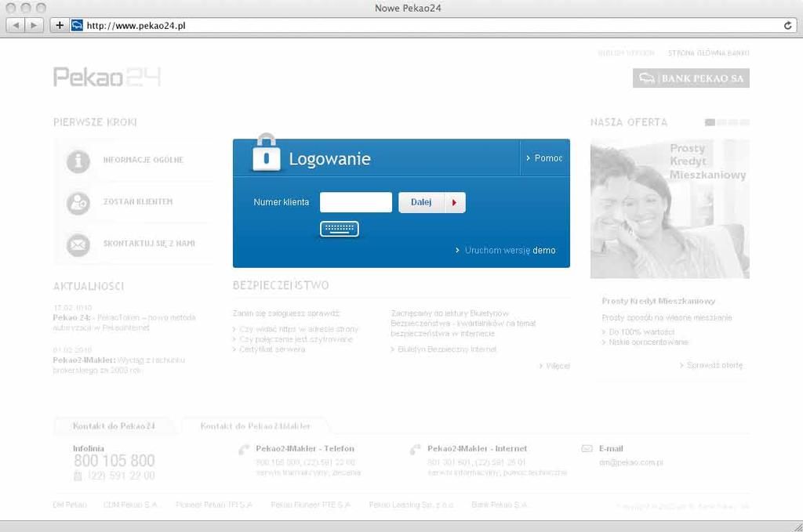Click the Do 100% wartości offer link

[x=638, y=332]
